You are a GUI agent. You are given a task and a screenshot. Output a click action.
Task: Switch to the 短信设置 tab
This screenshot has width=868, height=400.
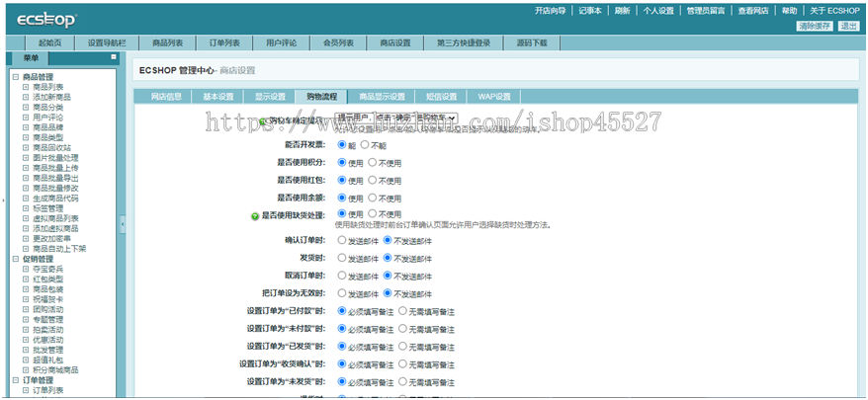(x=441, y=96)
